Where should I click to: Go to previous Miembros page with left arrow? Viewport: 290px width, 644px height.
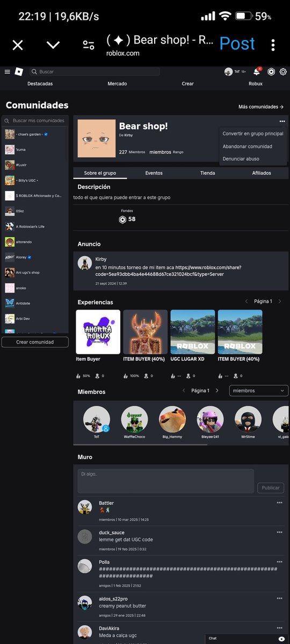184,391
